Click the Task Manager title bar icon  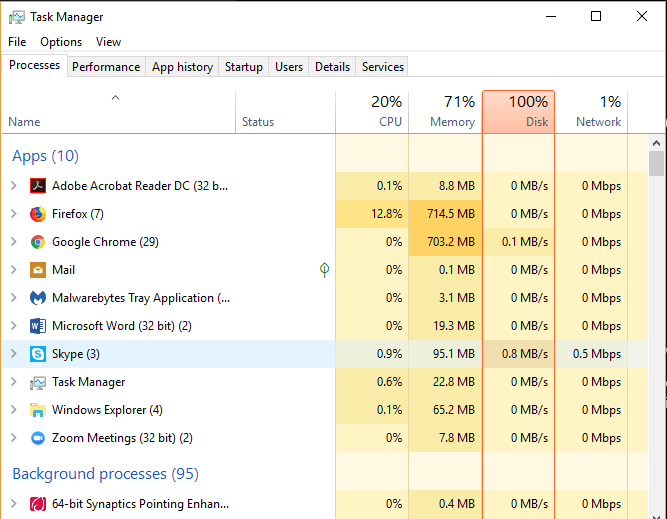coord(17,17)
